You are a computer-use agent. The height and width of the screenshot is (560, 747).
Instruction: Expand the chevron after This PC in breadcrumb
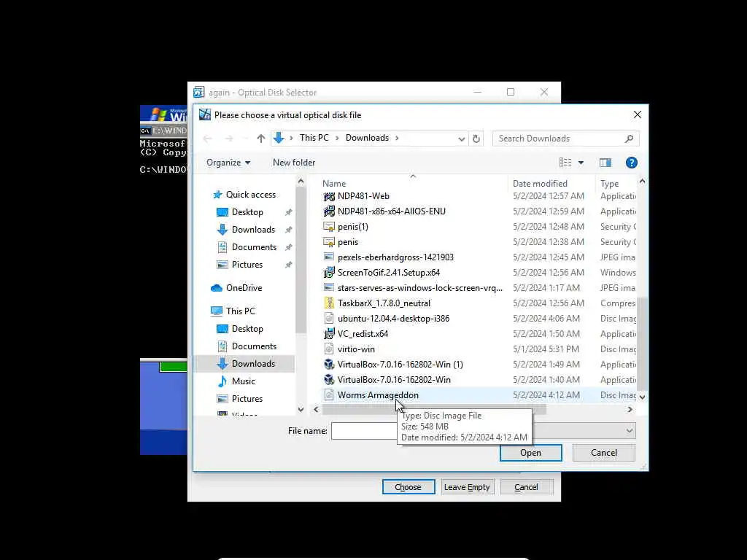pyautogui.click(x=337, y=138)
